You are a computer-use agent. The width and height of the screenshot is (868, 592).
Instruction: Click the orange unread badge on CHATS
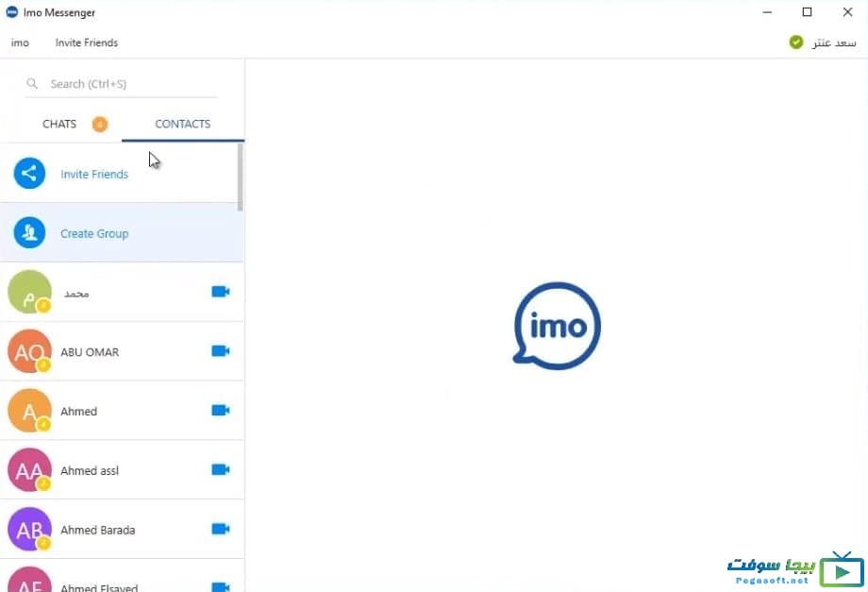[100, 124]
